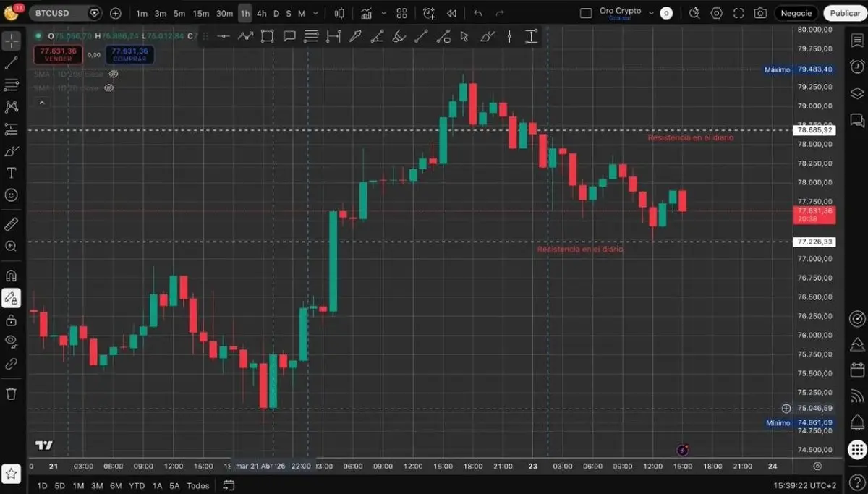868x494 pixels.
Task: Click the Publicar button
Action: (845, 13)
